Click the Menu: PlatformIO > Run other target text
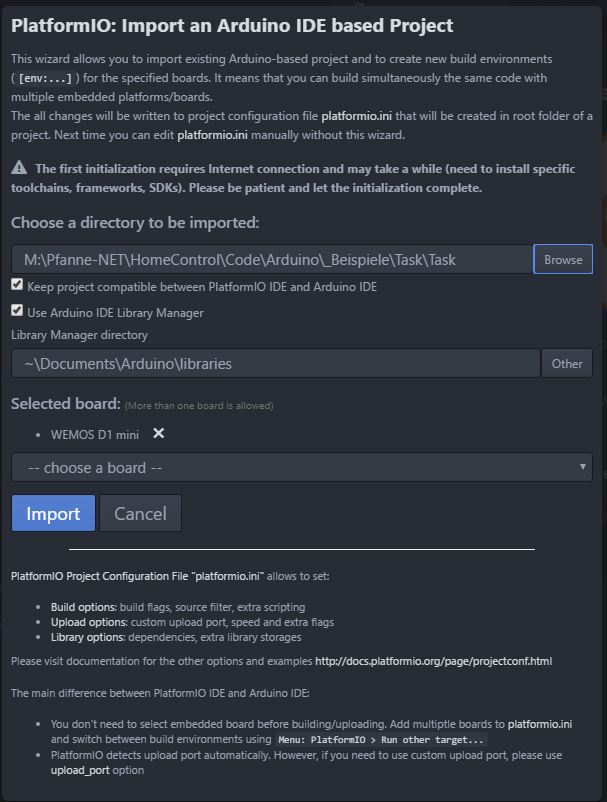607x802 pixels. tap(381, 739)
